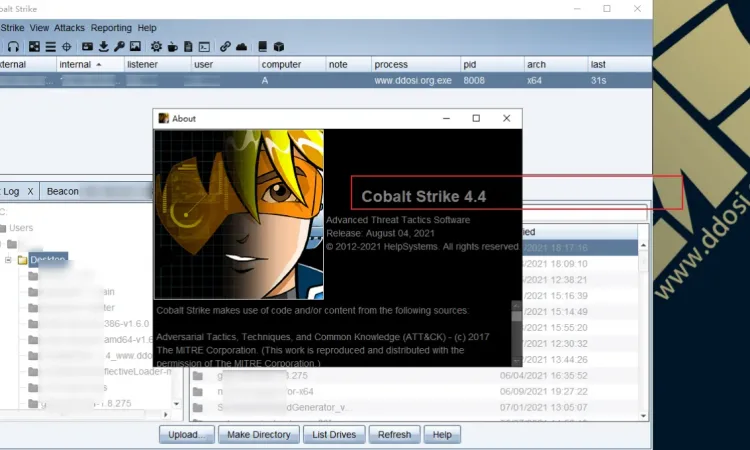Click folder icon beside 386-v1.6.0 entry
Screen dimensions: 750x450
(x=33, y=324)
